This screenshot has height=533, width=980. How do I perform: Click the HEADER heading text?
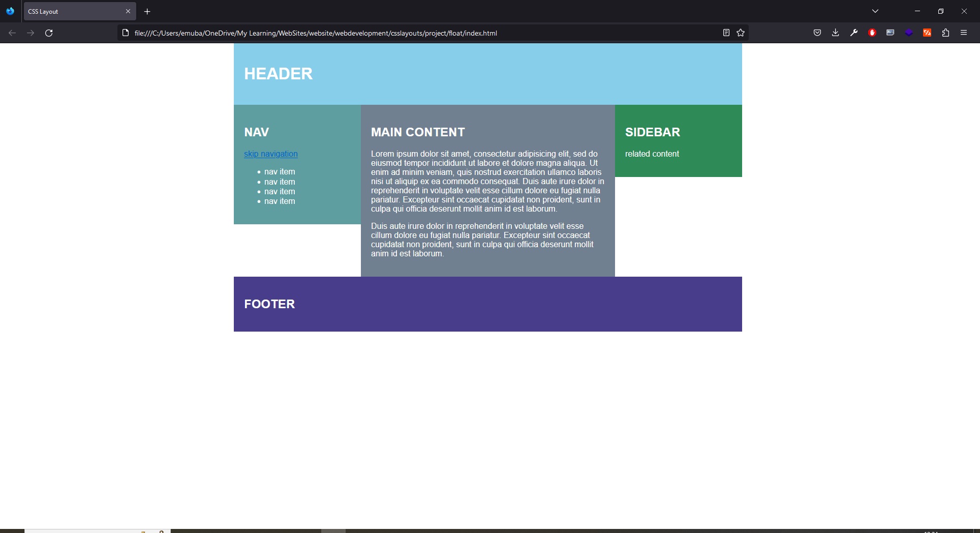tap(279, 74)
